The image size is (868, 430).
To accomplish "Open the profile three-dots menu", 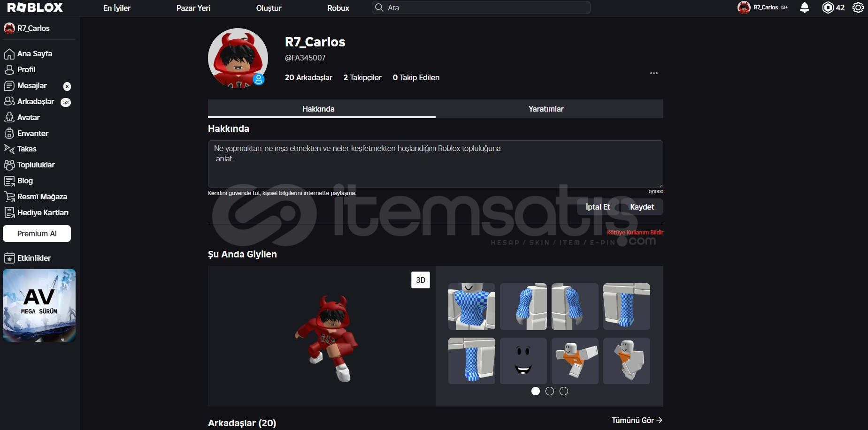I will coord(654,73).
